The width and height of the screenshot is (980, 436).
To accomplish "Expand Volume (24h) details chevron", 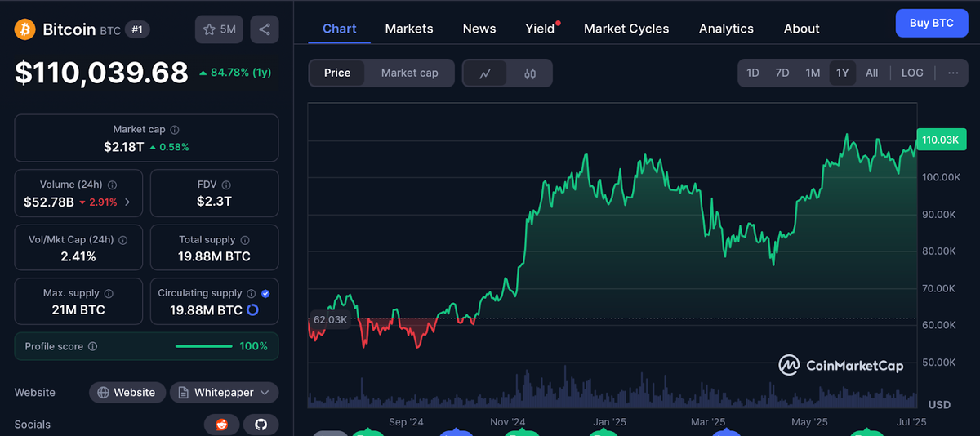I will tap(127, 202).
